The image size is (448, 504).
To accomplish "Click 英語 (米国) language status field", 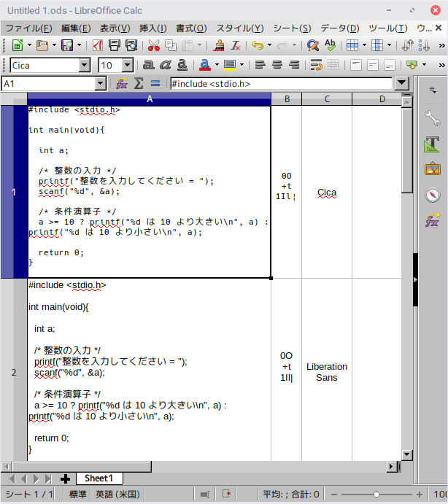I will pyautogui.click(x=117, y=494).
